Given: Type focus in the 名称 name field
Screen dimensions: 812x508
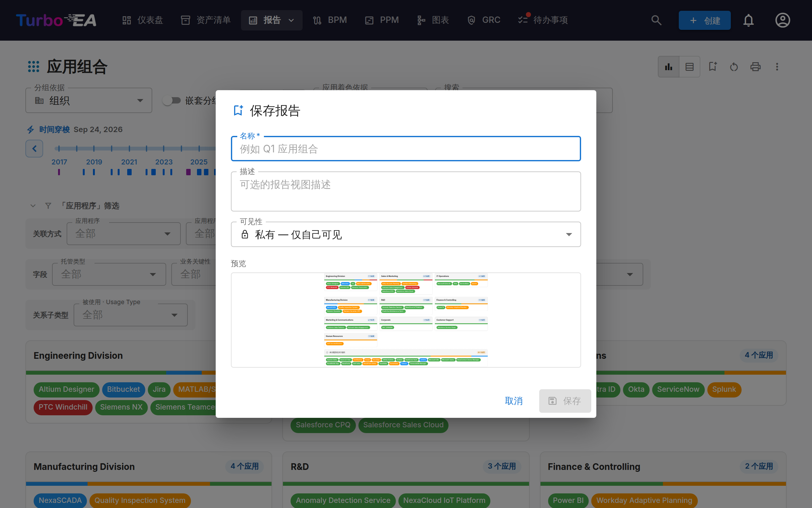Looking at the screenshot, I should [406, 149].
